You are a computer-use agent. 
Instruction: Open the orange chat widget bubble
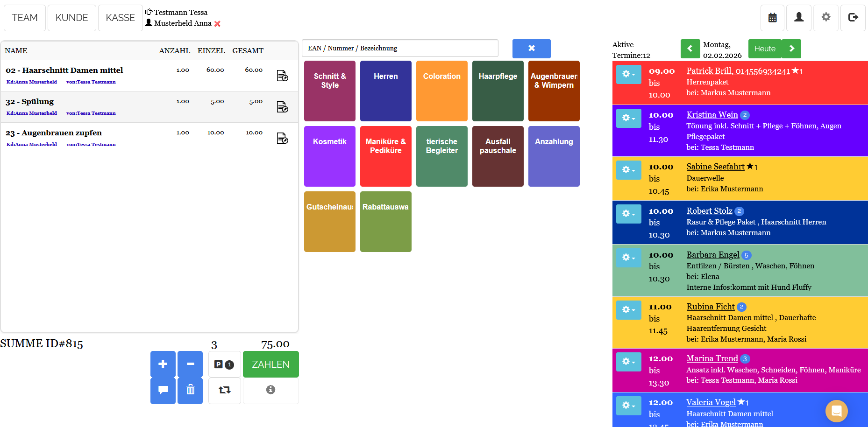tap(836, 411)
